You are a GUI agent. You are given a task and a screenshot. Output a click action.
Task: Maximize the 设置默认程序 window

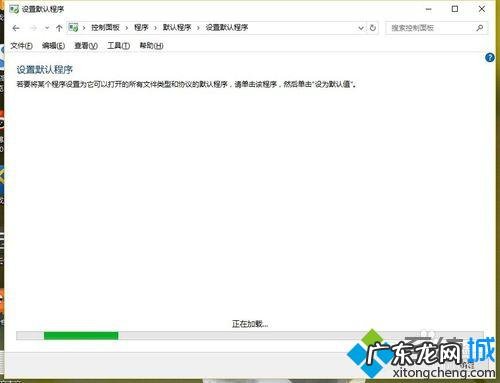(x=455, y=9)
